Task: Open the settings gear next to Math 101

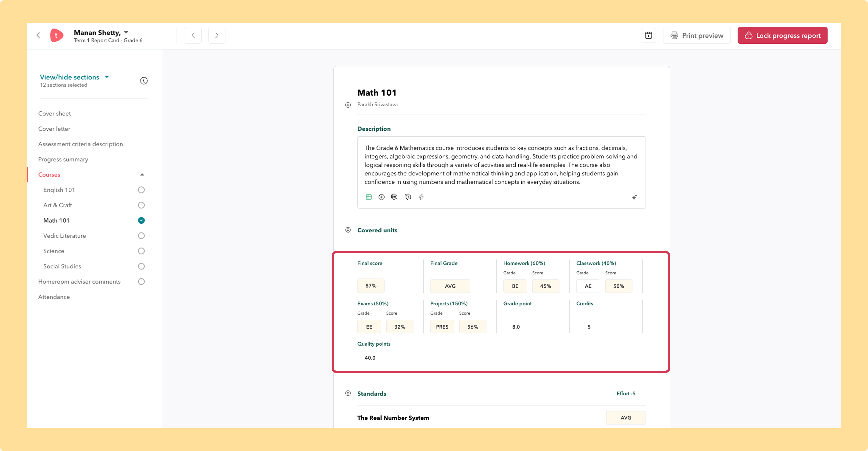Action: pos(348,105)
